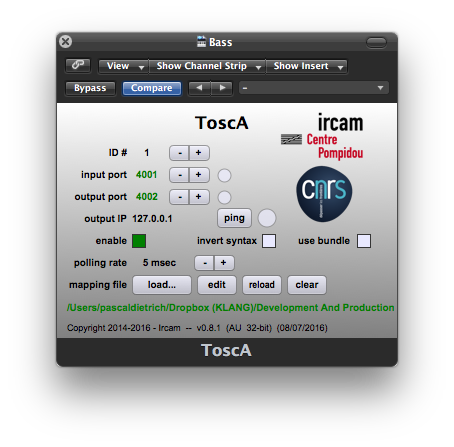Image resolution: width=454 pixels, height=447 pixels.
Task: Click the output port value 4002
Action: [x=147, y=197]
